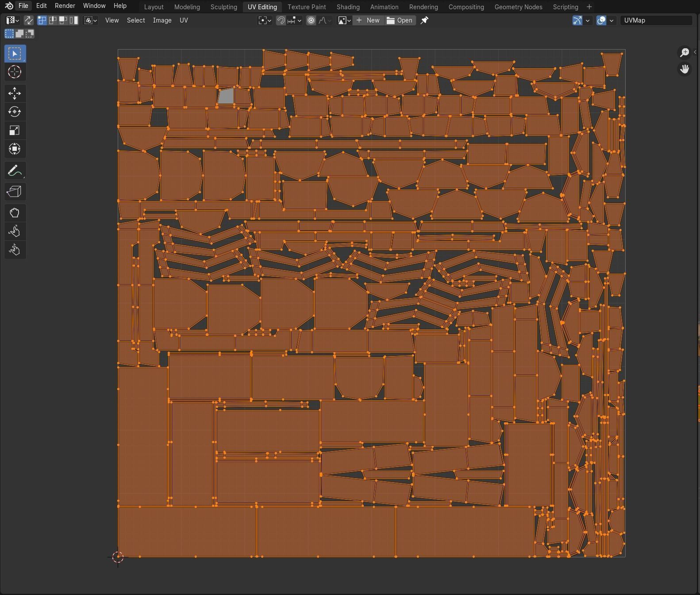Open proportional falloff dropdown
Screen dimensions: 700x595
click(x=325, y=20)
